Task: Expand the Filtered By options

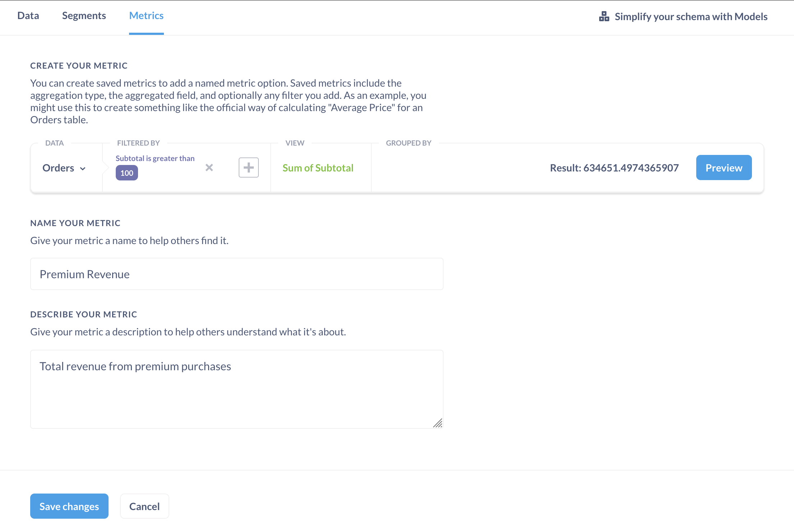Action: pyautogui.click(x=248, y=168)
